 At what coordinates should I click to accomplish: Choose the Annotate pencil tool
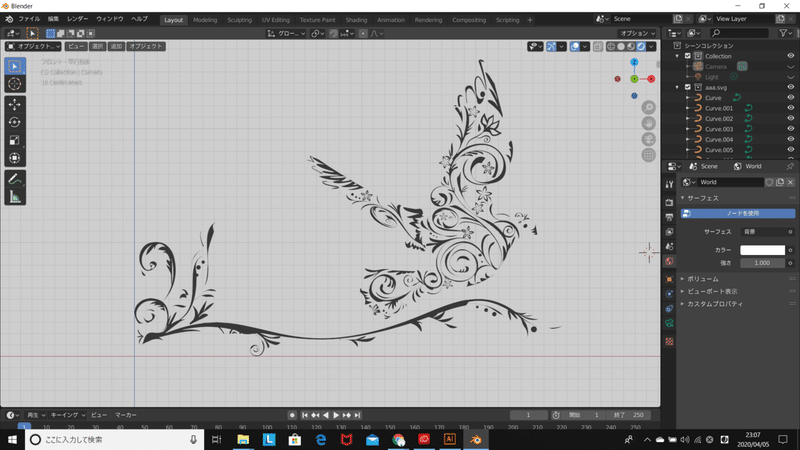tap(15, 178)
